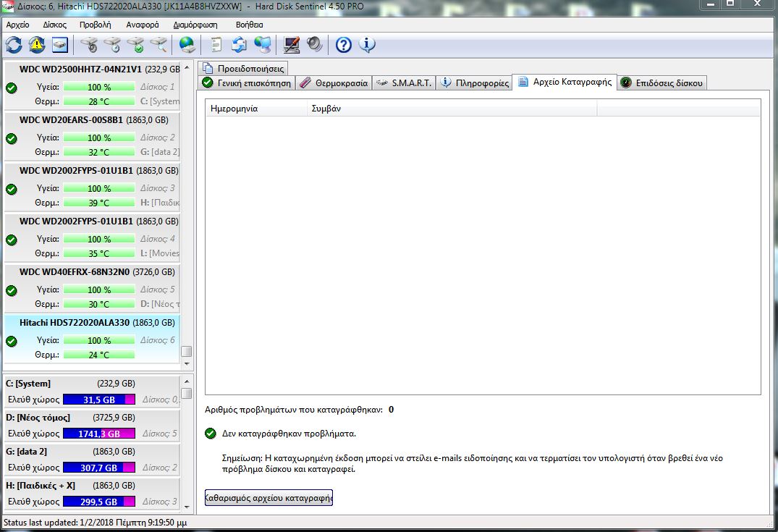The height and width of the screenshot is (532, 778).
Task: Click the 31,5 GB free space bar
Action: 98,400
